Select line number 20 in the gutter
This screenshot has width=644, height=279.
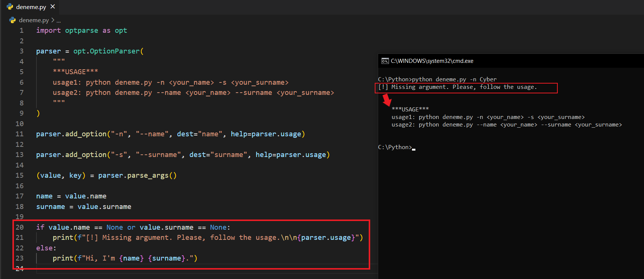tap(20, 227)
